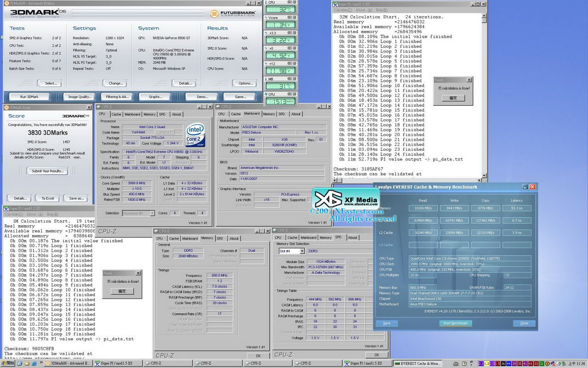Image resolution: width=588 pixels, height=368 pixels.
Task: Open Image Quality settings in 3DMark06
Action: click(x=80, y=97)
